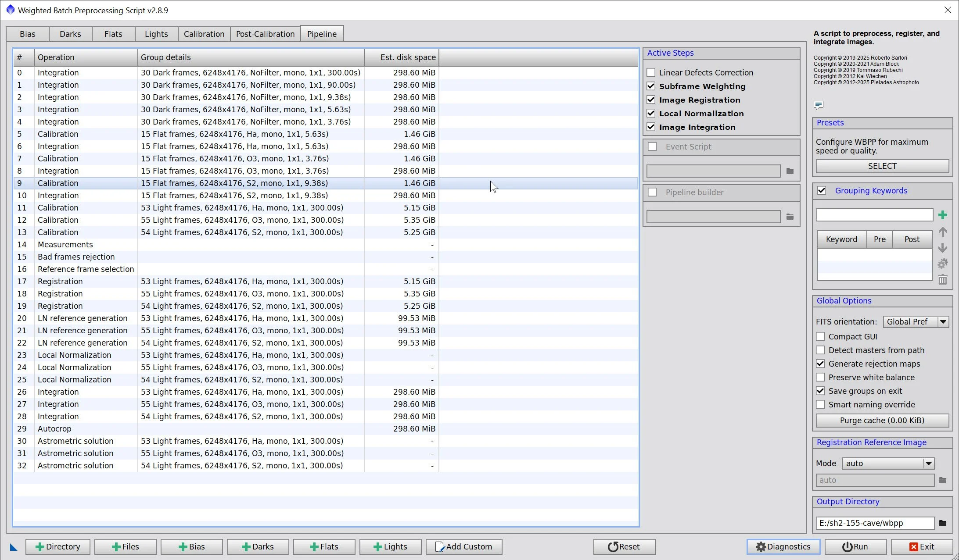
Task: Switch to the Lights tab
Action: pyautogui.click(x=156, y=34)
